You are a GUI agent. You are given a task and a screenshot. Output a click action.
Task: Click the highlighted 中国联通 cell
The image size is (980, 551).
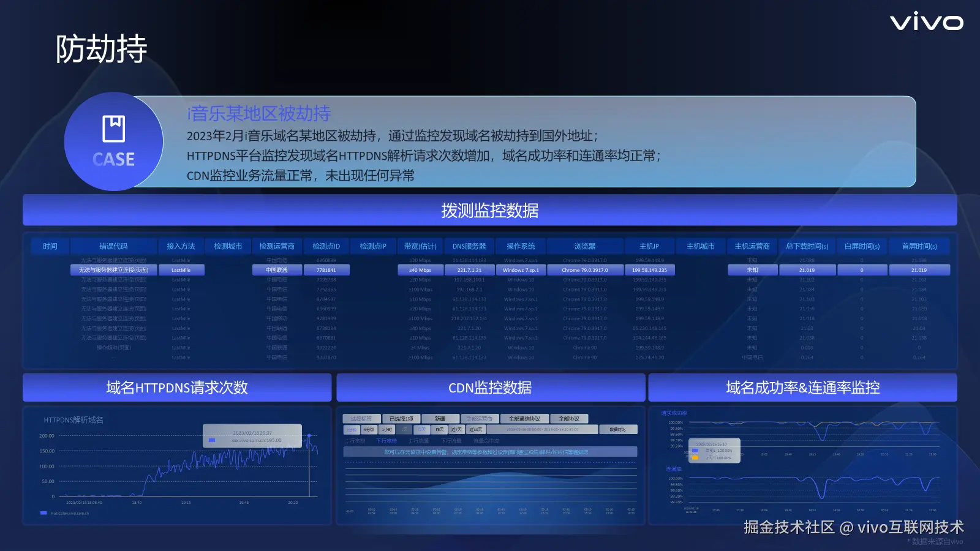click(x=277, y=270)
